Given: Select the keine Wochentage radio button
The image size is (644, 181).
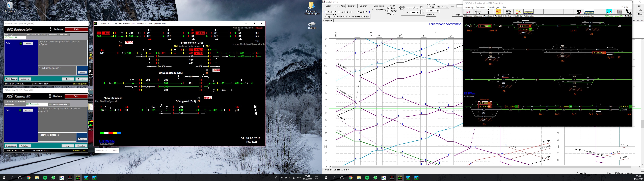Looking at the screenshot, I should pyautogui.click(x=362, y=17).
